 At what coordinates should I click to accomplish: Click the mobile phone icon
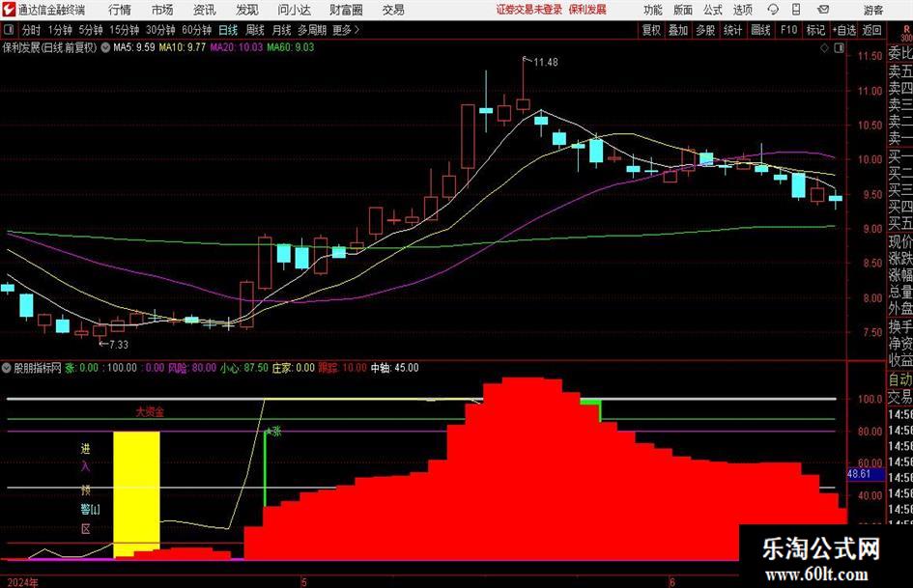pyautogui.click(x=796, y=10)
